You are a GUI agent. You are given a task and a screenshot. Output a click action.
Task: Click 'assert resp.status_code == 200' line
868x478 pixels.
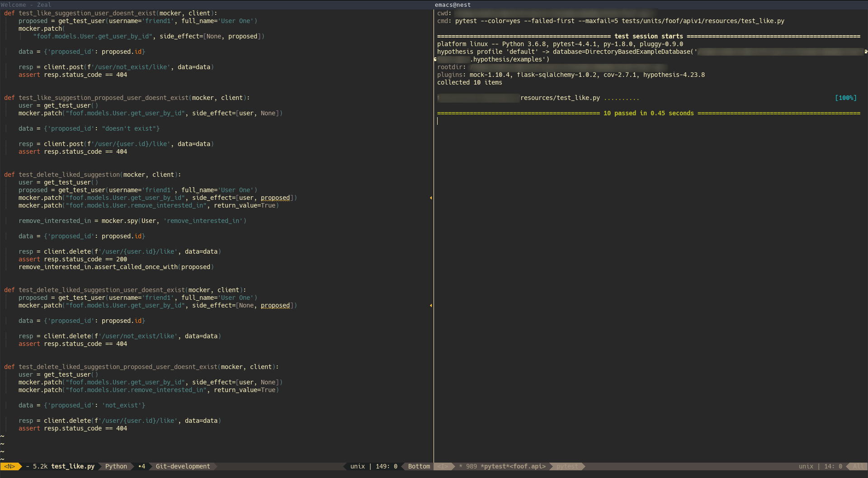(73, 259)
